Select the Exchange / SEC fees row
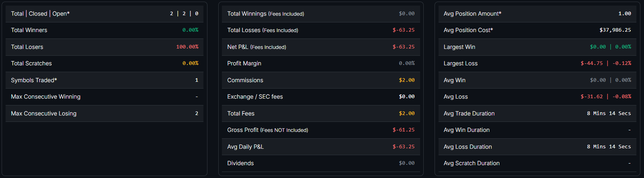This screenshot has width=644, height=178. (x=321, y=97)
